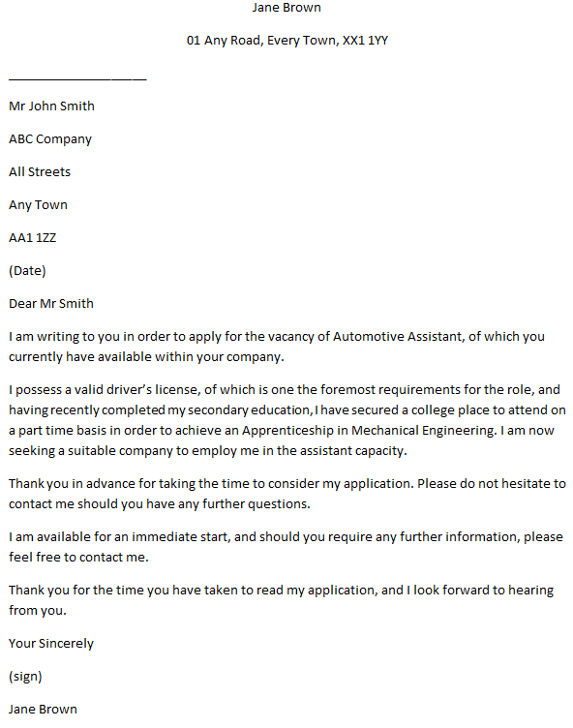Image resolution: width=573 pixels, height=728 pixels.
Task: Click the phrase look forward to hearing
Action: [x=483, y=591]
